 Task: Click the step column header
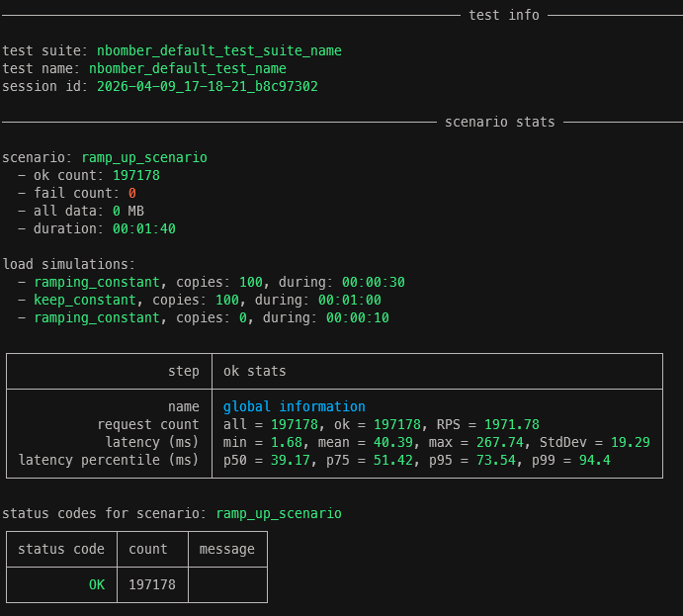click(183, 371)
